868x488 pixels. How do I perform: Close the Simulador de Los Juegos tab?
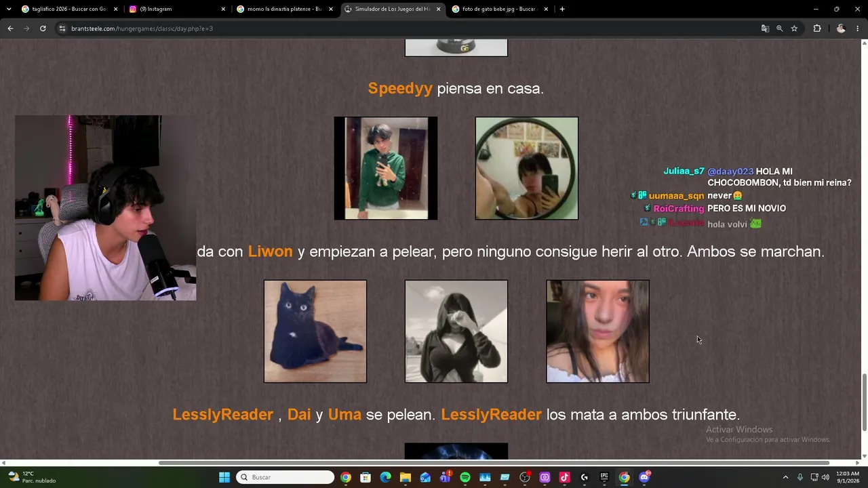point(438,9)
